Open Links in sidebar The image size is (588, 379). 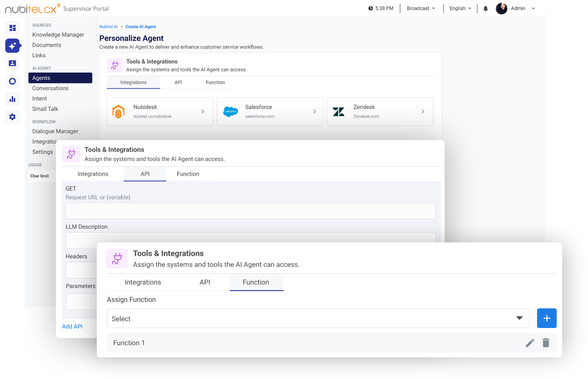coord(39,56)
